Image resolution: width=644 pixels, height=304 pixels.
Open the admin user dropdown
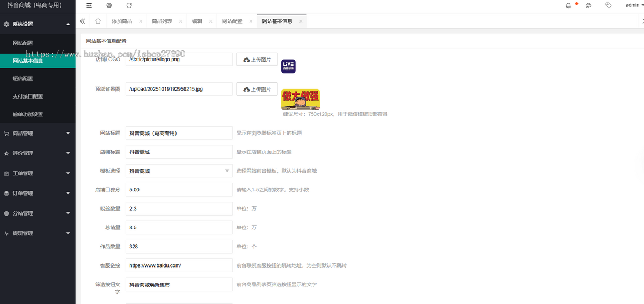point(634,5)
